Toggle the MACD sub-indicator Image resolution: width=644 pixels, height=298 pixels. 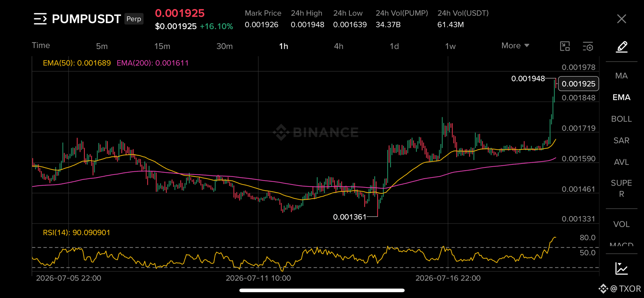click(621, 244)
